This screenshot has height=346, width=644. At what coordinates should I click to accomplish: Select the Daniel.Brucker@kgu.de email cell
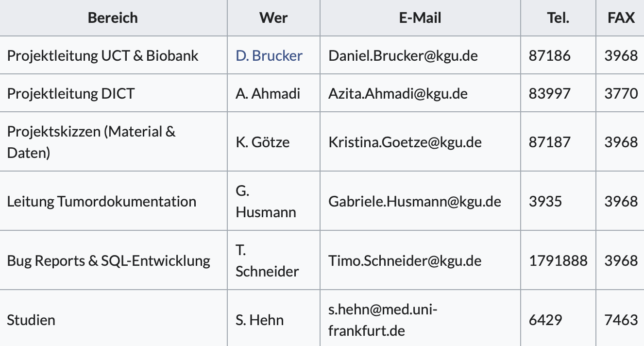pyautogui.click(x=420, y=55)
